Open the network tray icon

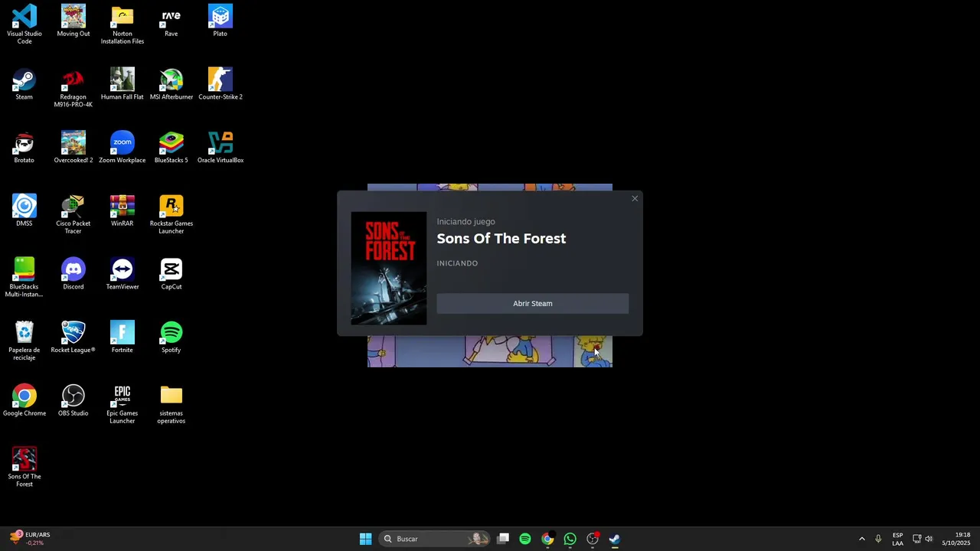click(x=916, y=539)
